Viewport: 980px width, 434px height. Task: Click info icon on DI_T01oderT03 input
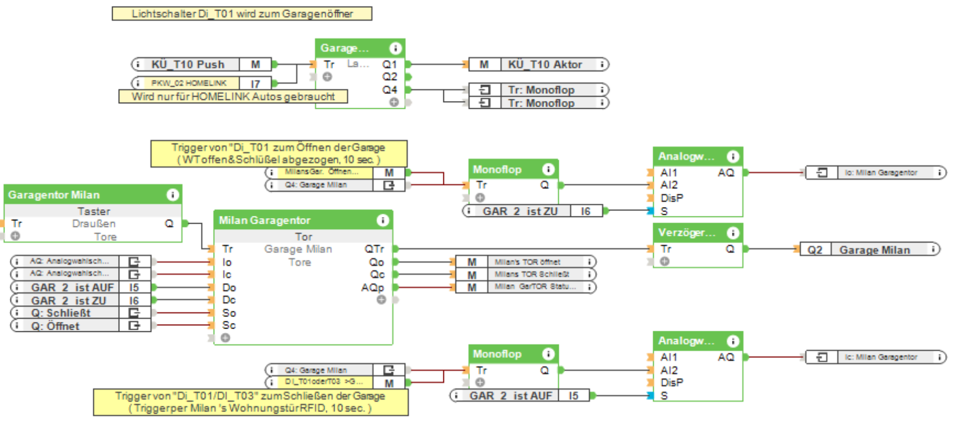[x=271, y=382]
